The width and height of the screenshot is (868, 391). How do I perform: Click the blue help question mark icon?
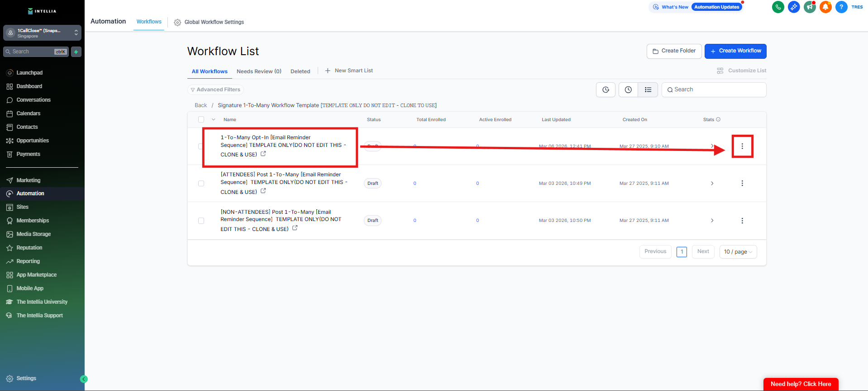(x=841, y=7)
